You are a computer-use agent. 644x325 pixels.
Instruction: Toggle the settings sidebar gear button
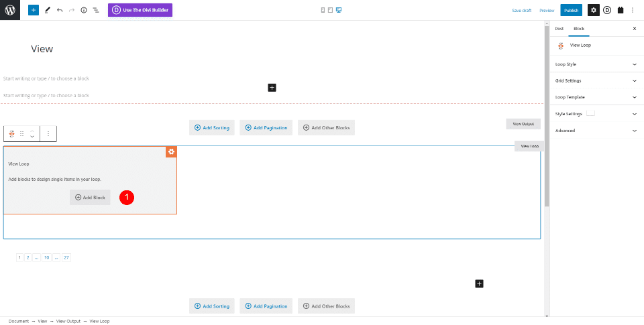tap(594, 11)
